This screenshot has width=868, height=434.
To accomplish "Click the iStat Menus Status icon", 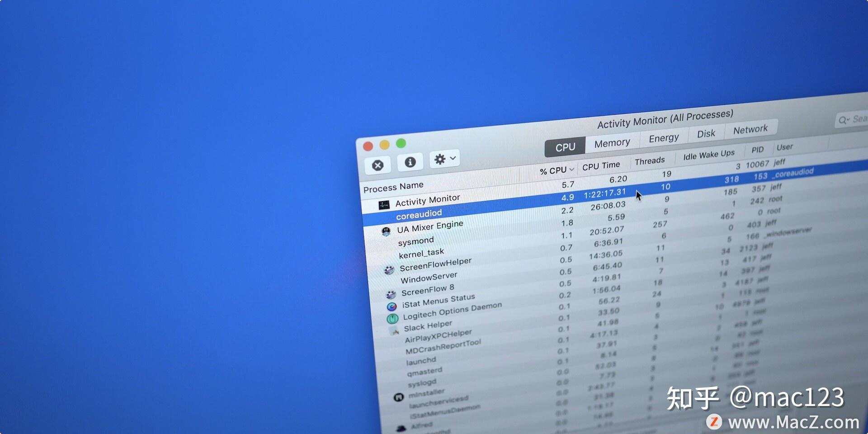I will pos(392,307).
